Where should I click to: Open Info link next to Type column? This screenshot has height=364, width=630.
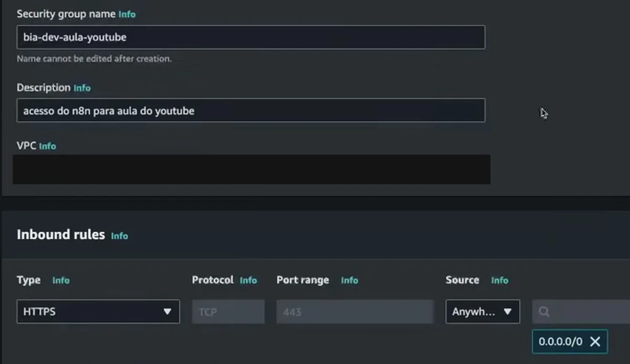61,281
